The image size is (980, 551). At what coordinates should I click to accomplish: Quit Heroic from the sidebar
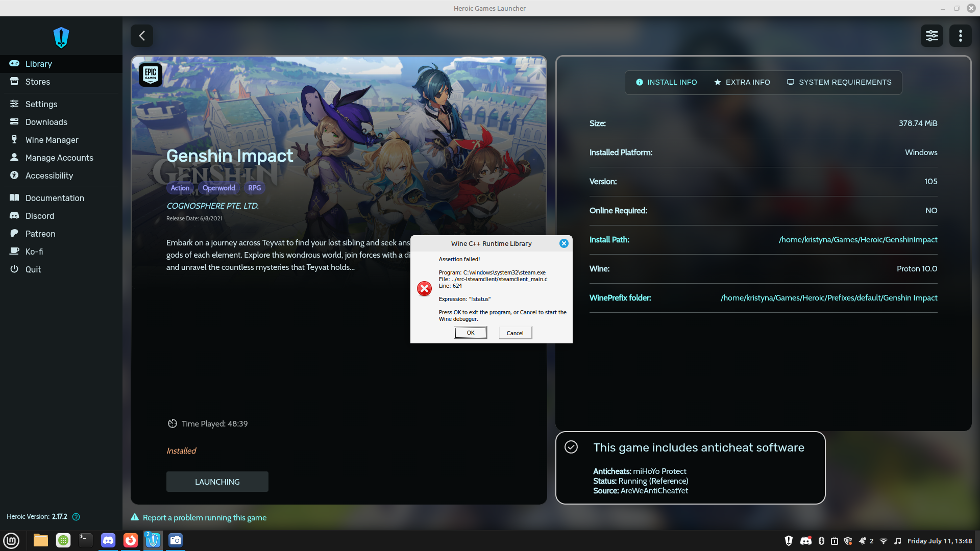61,269
